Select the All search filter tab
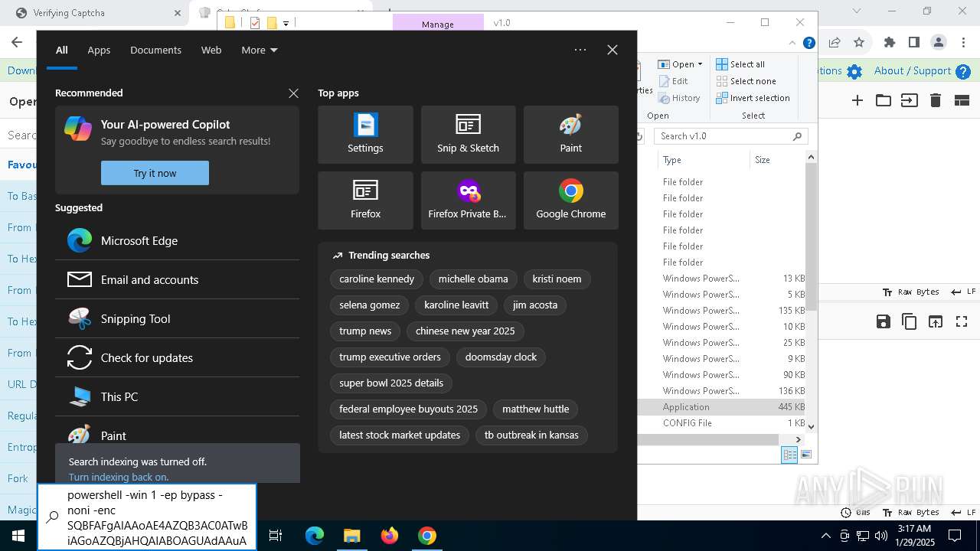 (x=61, y=50)
